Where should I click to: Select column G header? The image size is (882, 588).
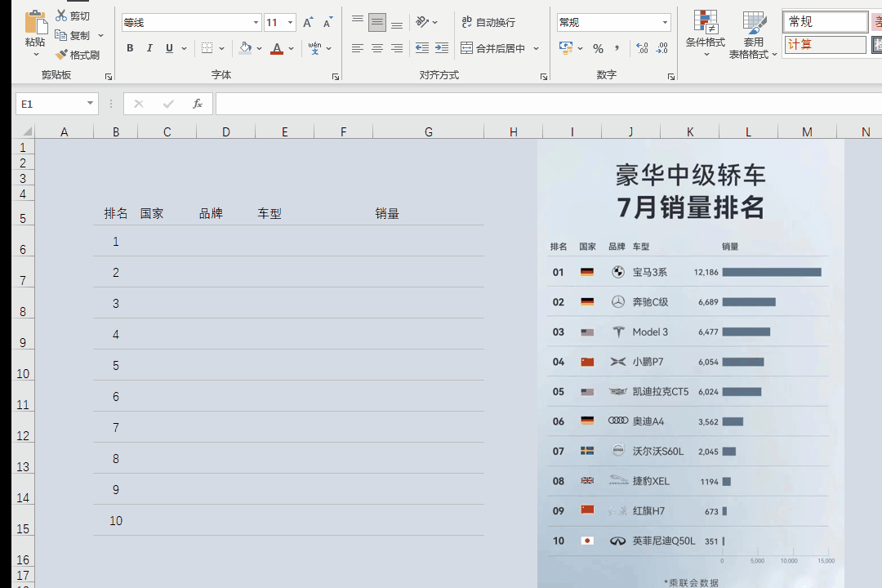[428, 131]
